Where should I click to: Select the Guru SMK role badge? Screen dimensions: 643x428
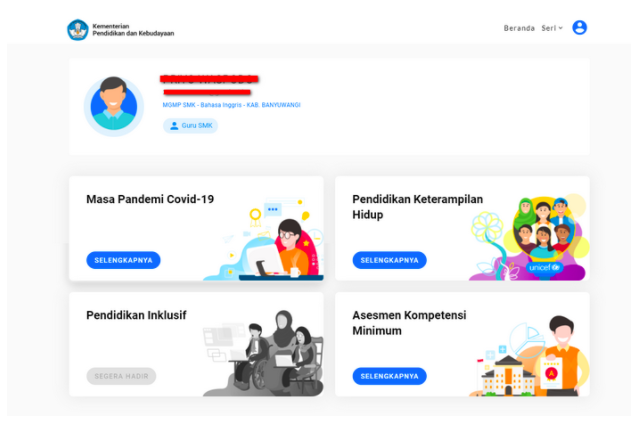(x=191, y=126)
